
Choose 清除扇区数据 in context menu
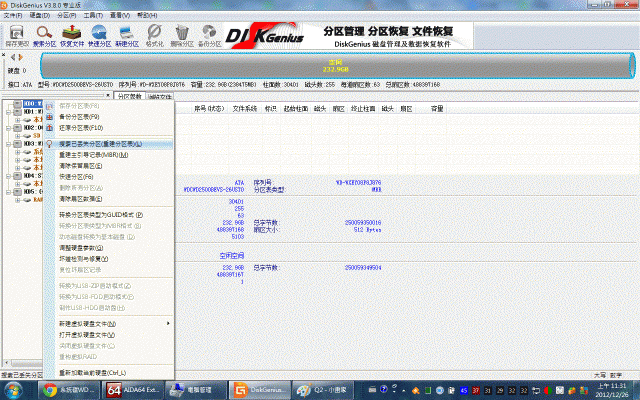tap(109, 199)
